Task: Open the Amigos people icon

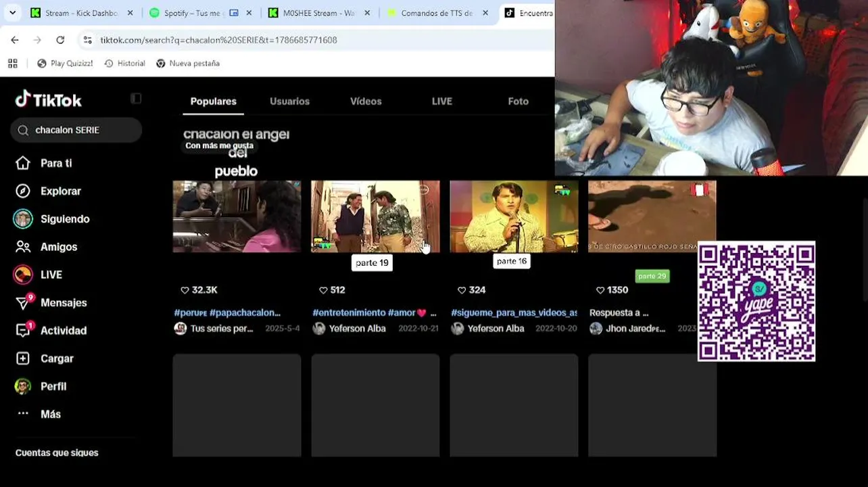Action: [23, 247]
